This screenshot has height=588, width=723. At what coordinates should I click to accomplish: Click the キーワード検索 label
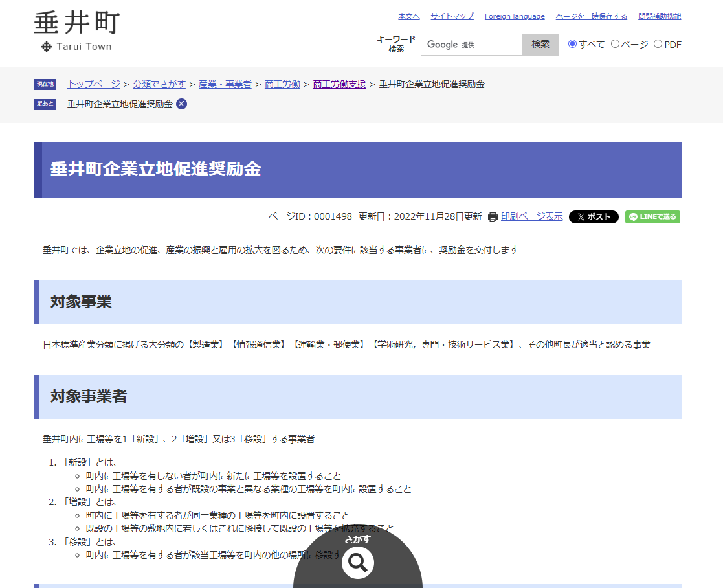397,44
